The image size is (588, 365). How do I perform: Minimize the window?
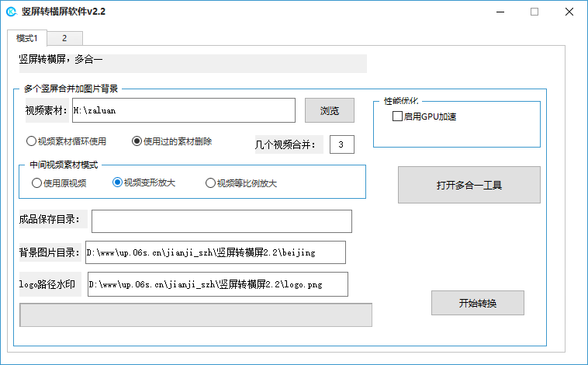coord(500,12)
